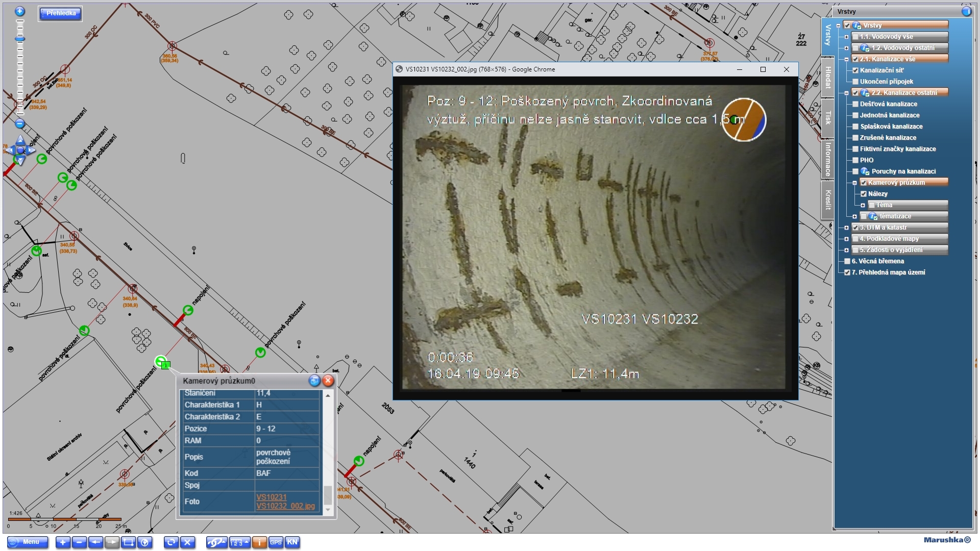
Task: Click the full extent globe button
Action: (144, 542)
